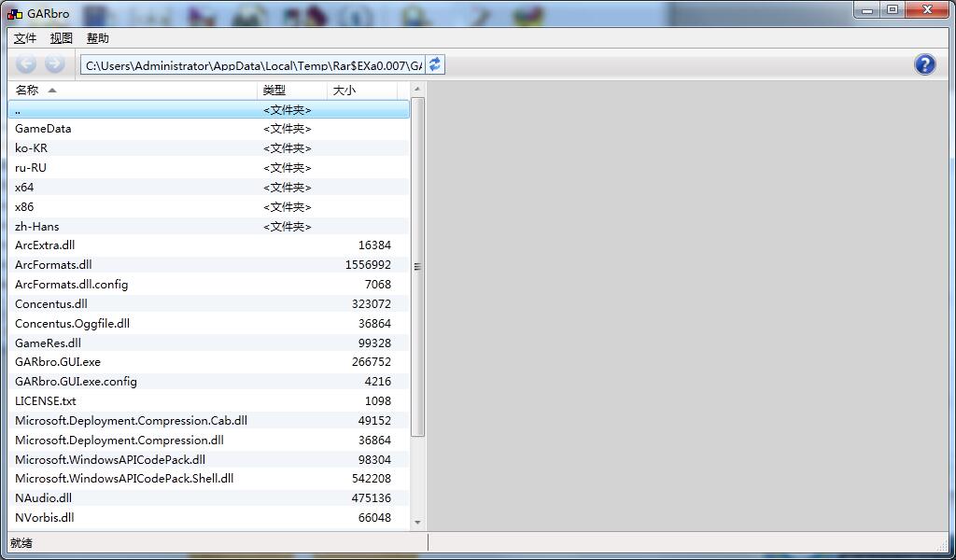Select the LICENSE.txt file
The image size is (956, 560).
[x=46, y=401]
